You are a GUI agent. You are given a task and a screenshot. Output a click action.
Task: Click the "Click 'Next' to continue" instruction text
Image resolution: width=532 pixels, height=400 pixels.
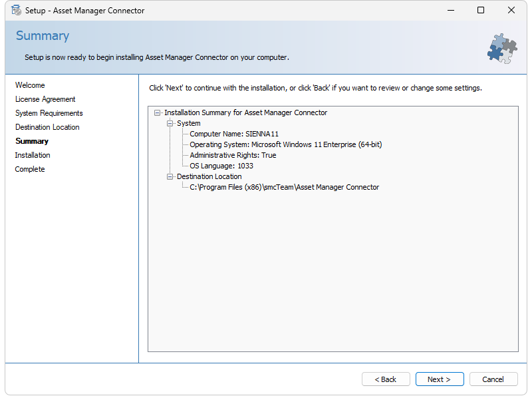click(x=315, y=88)
